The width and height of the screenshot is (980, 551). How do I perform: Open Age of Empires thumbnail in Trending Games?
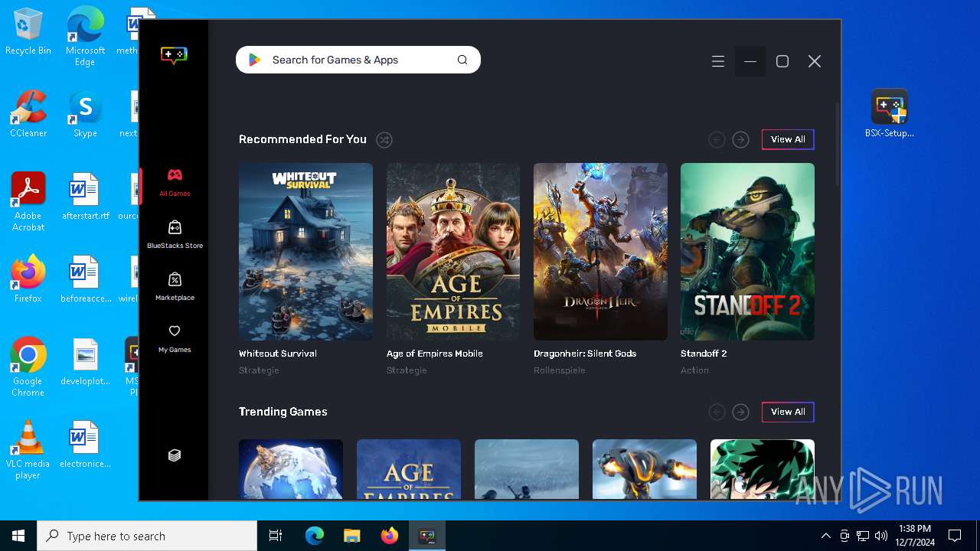pos(409,469)
